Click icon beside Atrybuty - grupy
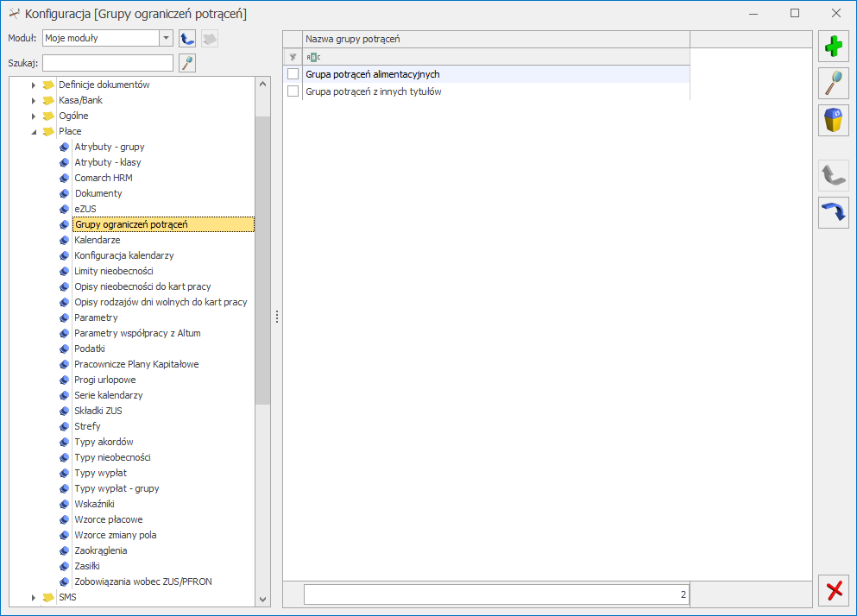Viewport: 857px width, 616px height. (x=65, y=147)
